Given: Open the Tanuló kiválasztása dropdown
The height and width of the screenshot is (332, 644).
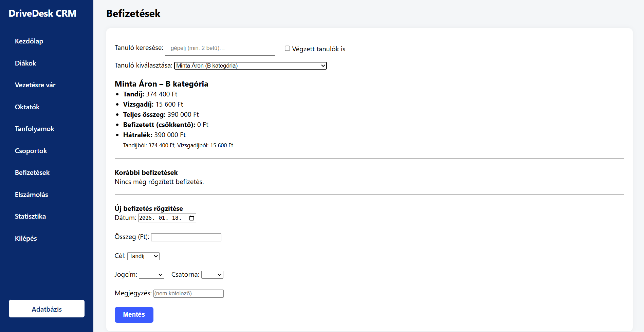Looking at the screenshot, I should 250,66.
